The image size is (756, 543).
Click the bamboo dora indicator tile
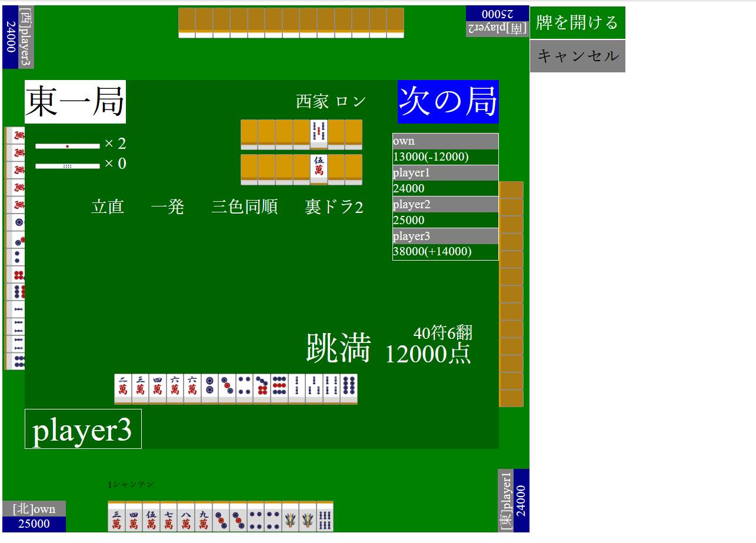pos(319,135)
